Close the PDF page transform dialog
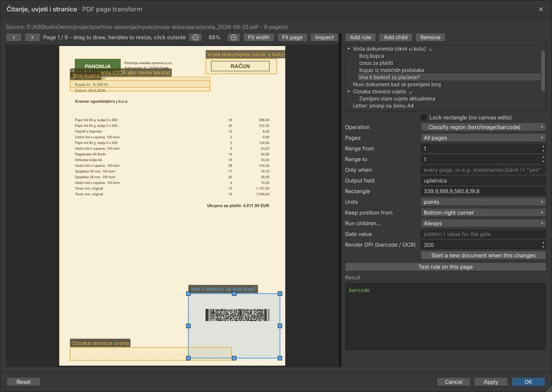Image resolution: width=552 pixels, height=392 pixels. click(x=541, y=9)
